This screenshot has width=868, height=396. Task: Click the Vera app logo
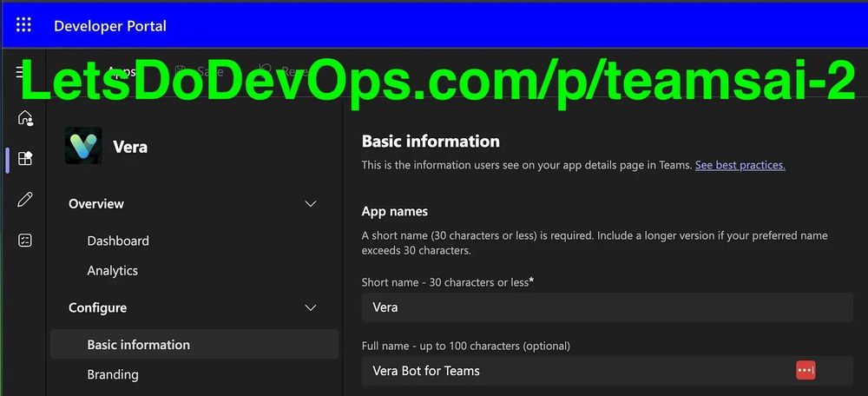83,146
